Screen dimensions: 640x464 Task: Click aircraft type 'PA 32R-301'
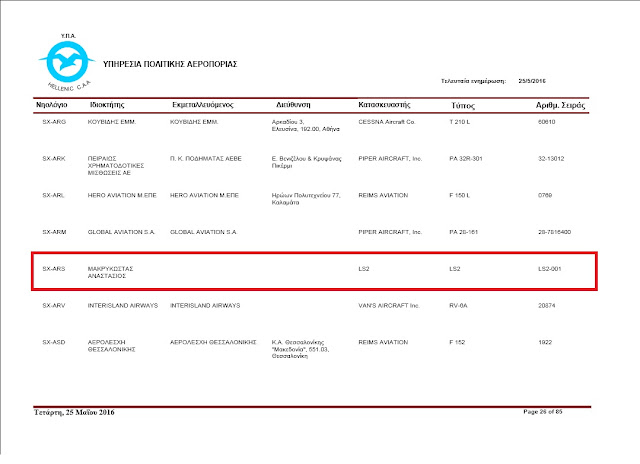[x=466, y=158]
